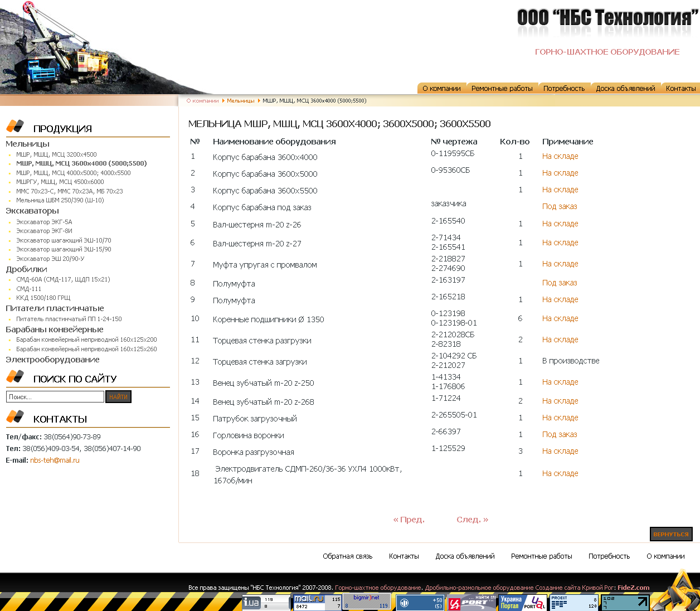Screen dimensions: 700x611
Task: Click the PROEXT counter badge
Action: tap(574, 603)
